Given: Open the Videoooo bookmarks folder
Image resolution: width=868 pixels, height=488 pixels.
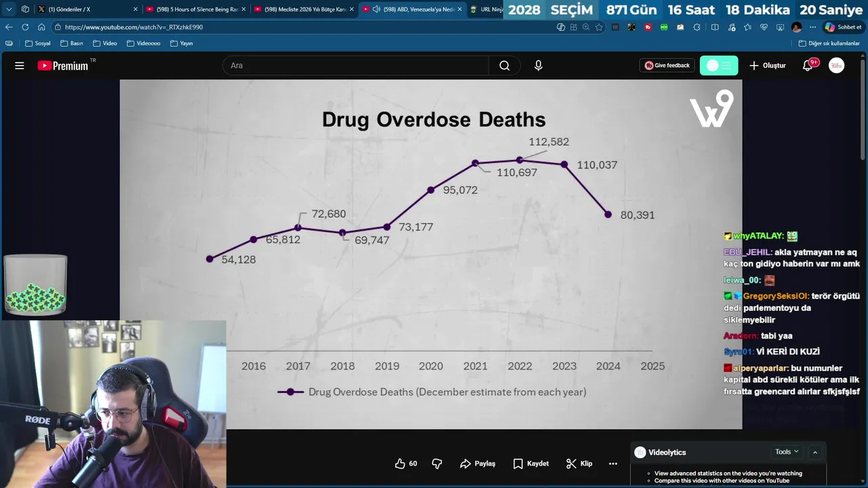Looking at the screenshot, I should tap(144, 43).
